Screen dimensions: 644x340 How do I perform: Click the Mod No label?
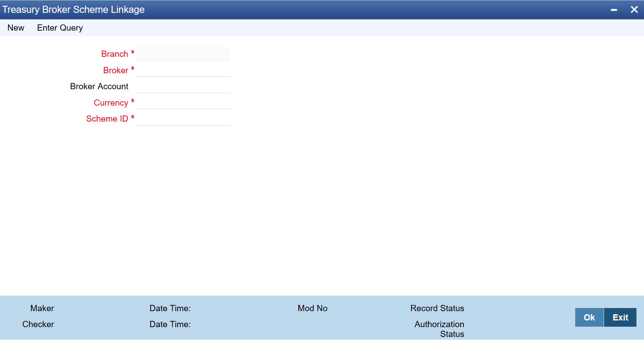[x=312, y=308]
